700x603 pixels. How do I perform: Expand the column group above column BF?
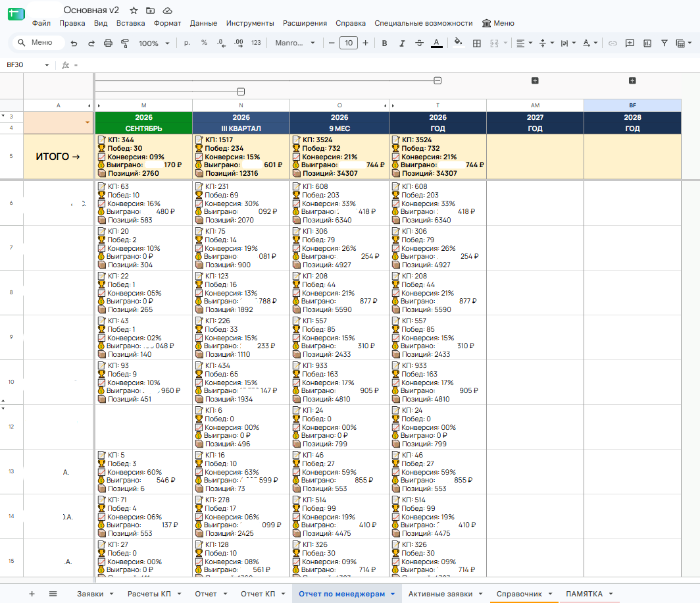tap(632, 80)
